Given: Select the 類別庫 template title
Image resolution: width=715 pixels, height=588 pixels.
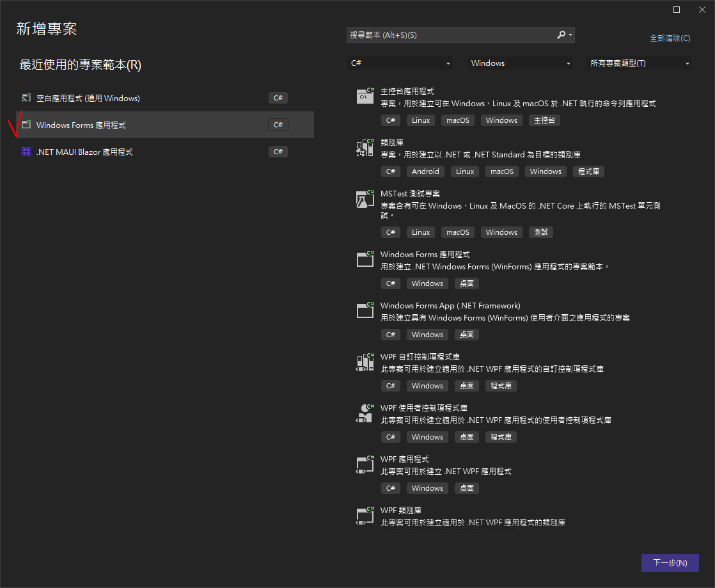Looking at the screenshot, I should tap(392, 142).
